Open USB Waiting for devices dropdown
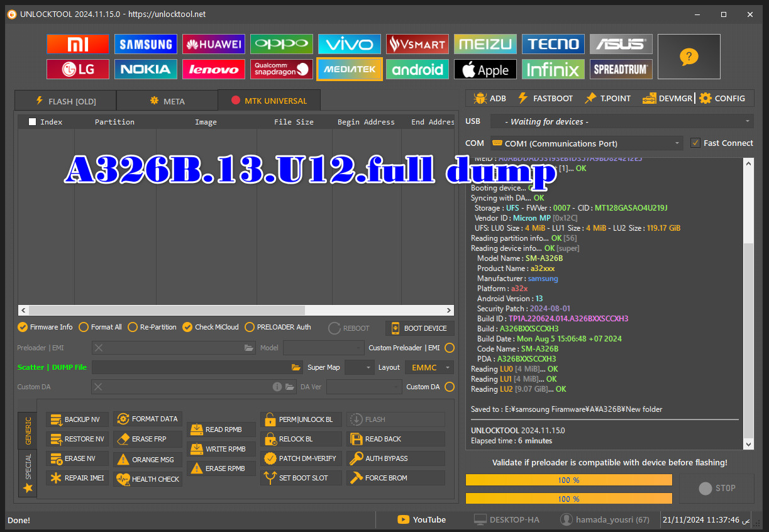 coord(621,121)
